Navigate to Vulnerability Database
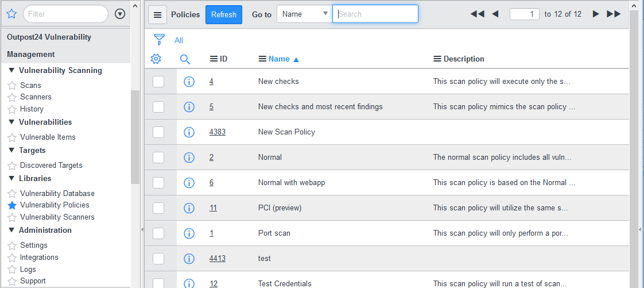 pyautogui.click(x=57, y=194)
